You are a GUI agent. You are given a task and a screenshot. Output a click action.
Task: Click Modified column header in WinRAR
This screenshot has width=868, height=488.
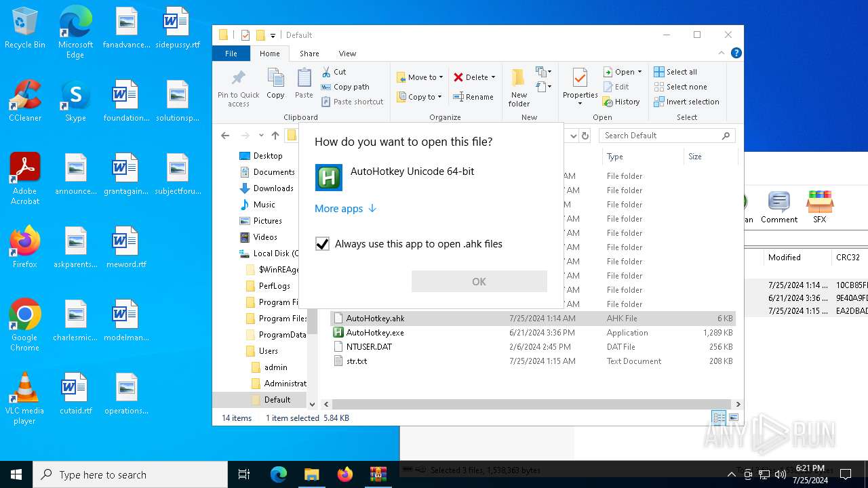[x=796, y=258]
